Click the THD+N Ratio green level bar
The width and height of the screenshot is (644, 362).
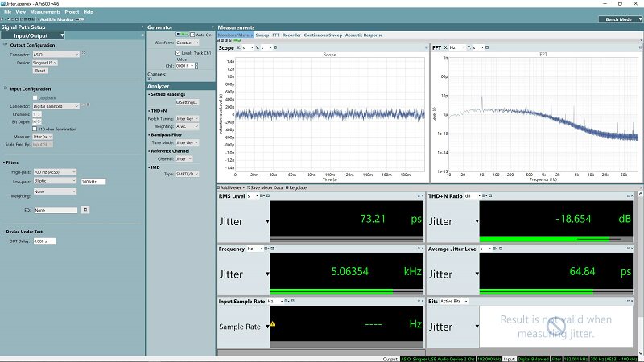click(x=545, y=239)
